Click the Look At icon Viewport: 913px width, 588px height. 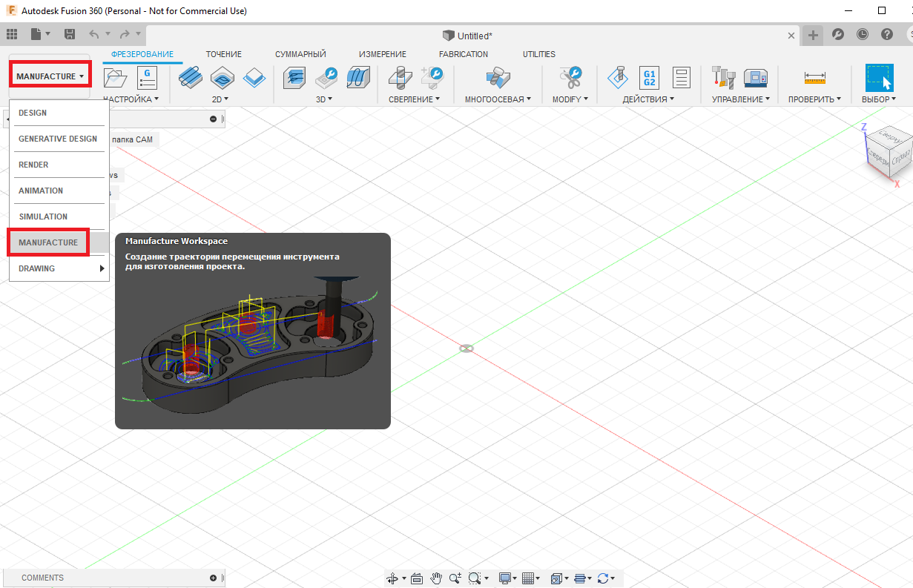(416, 578)
